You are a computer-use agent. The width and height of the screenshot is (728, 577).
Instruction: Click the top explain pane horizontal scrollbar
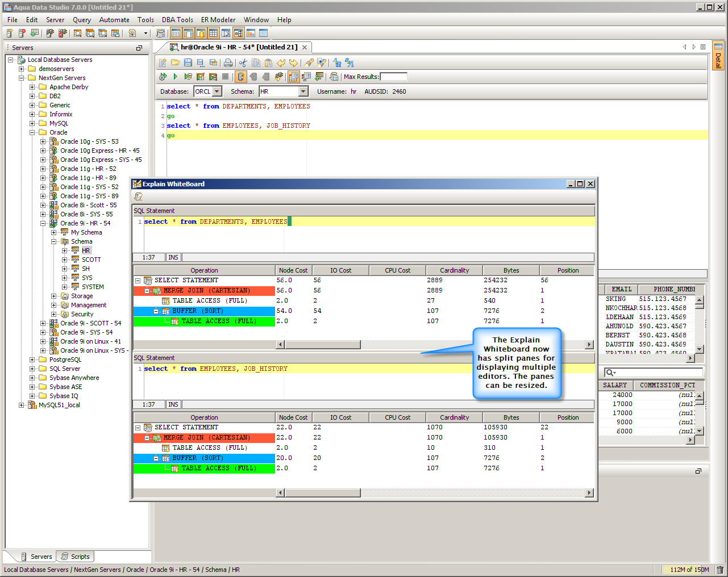pyautogui.click(x=435, y=345)
